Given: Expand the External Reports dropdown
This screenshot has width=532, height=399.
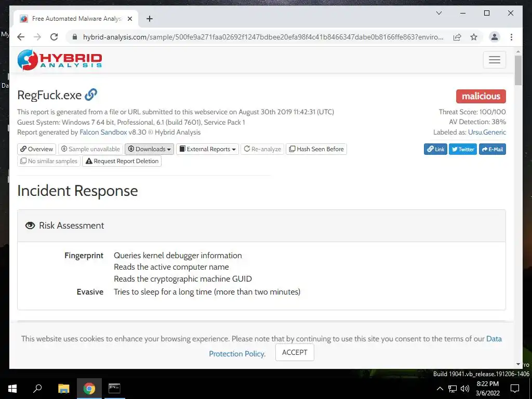Looking at the screenshot, I should (207, 149).
